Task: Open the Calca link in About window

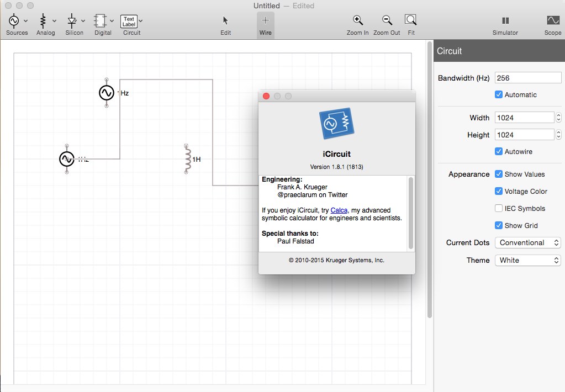Action: tap(339, 210)
